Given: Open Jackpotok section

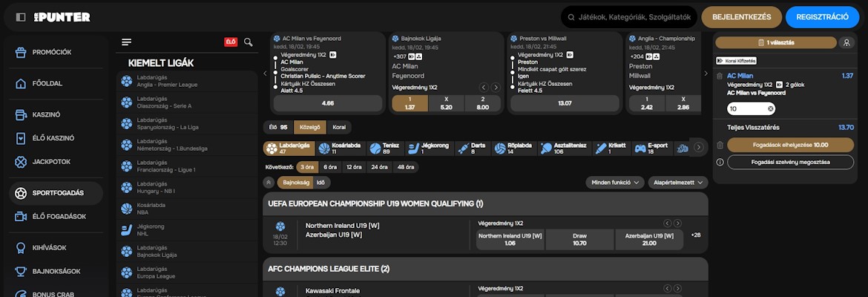Looking at the screenshot, I should pos(56,162).
